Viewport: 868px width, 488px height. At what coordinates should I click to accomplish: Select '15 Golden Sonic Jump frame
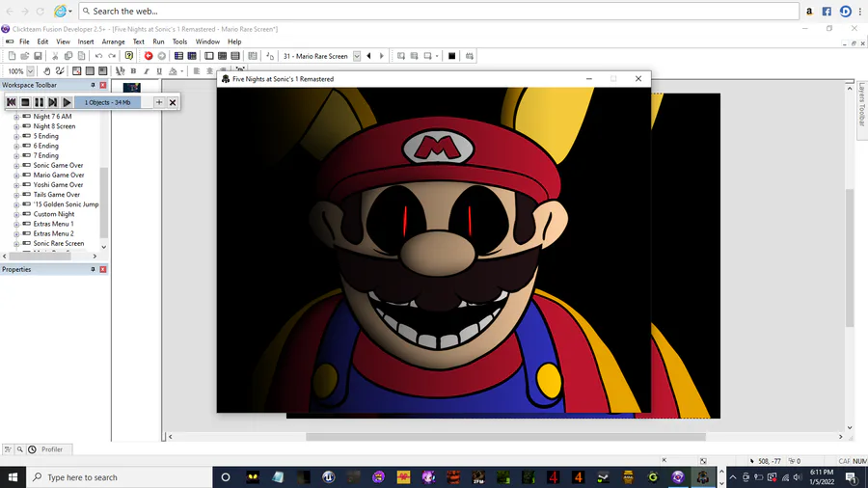(66, 204)
